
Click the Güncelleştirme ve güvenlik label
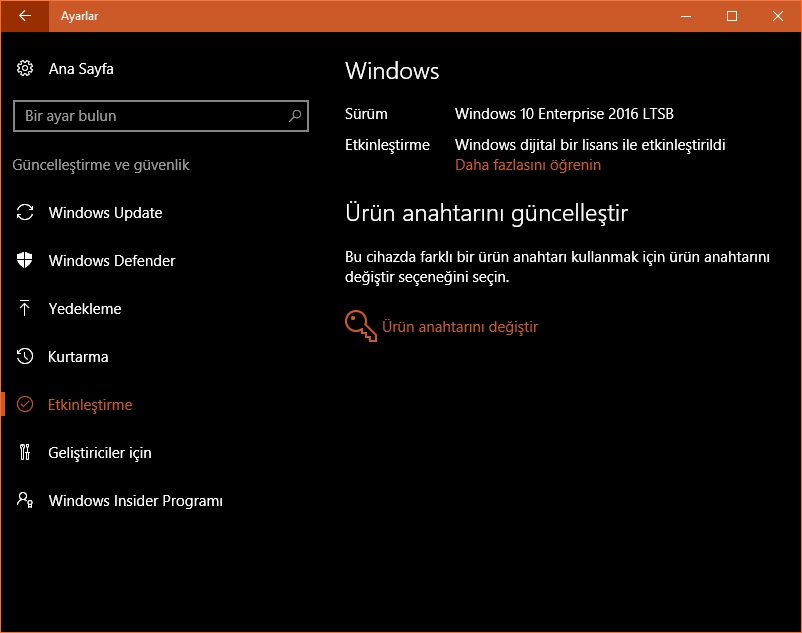[x=101, y=165]
